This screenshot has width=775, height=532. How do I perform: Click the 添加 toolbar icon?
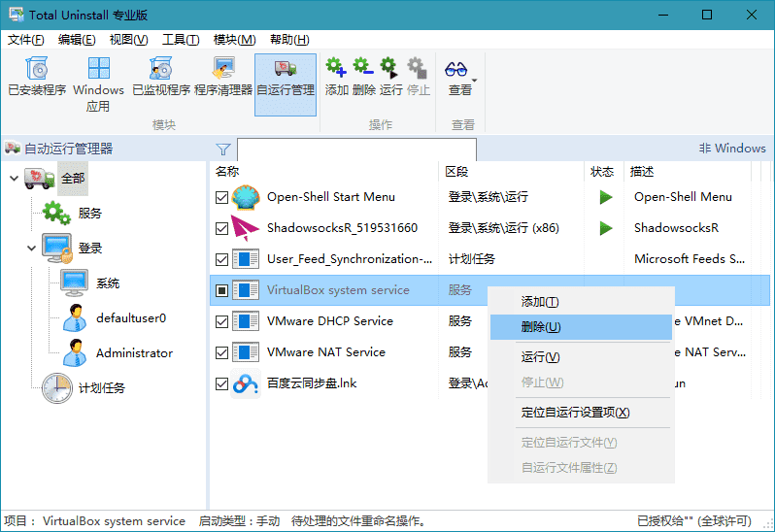pyautogui.click(x=336, y=77)
